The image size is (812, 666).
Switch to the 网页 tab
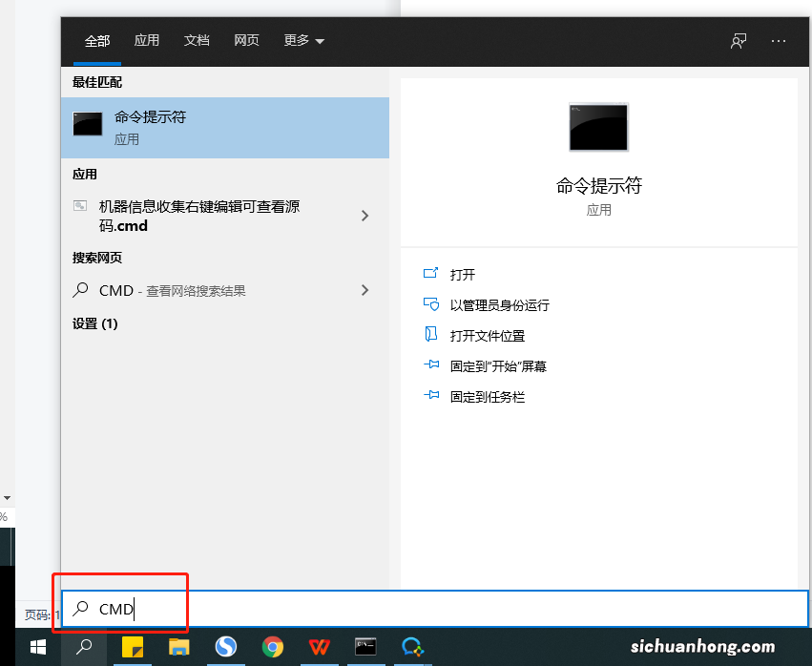point(246,41)
